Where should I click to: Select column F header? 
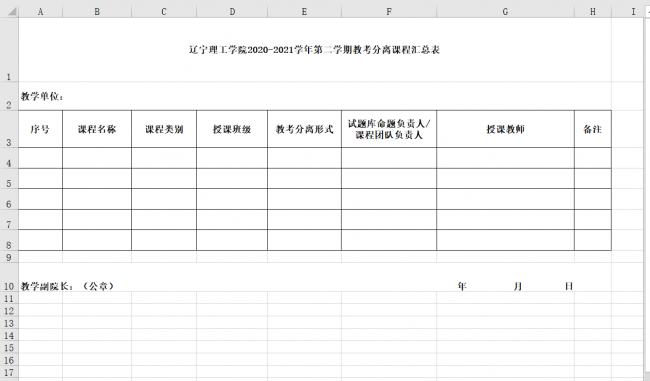(x=389, y=12)
